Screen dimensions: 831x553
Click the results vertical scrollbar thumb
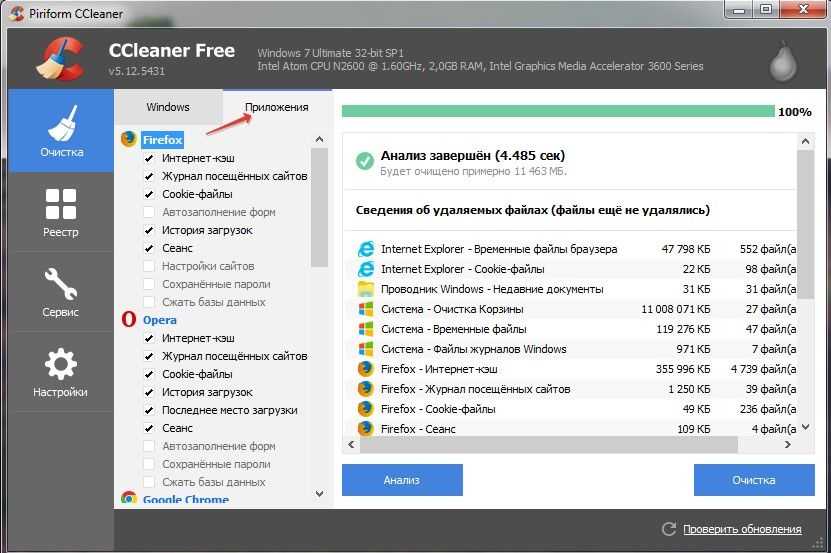pos(806,224)
